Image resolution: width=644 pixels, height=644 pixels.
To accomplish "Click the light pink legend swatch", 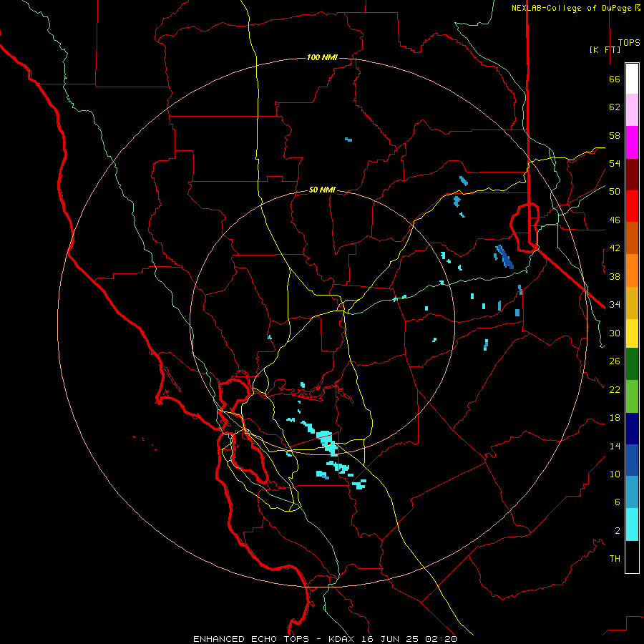I will [632, 109].
